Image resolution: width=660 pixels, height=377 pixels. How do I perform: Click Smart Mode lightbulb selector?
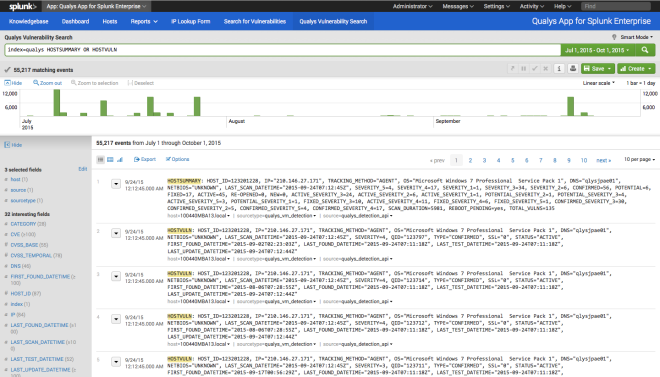[632, 37]
